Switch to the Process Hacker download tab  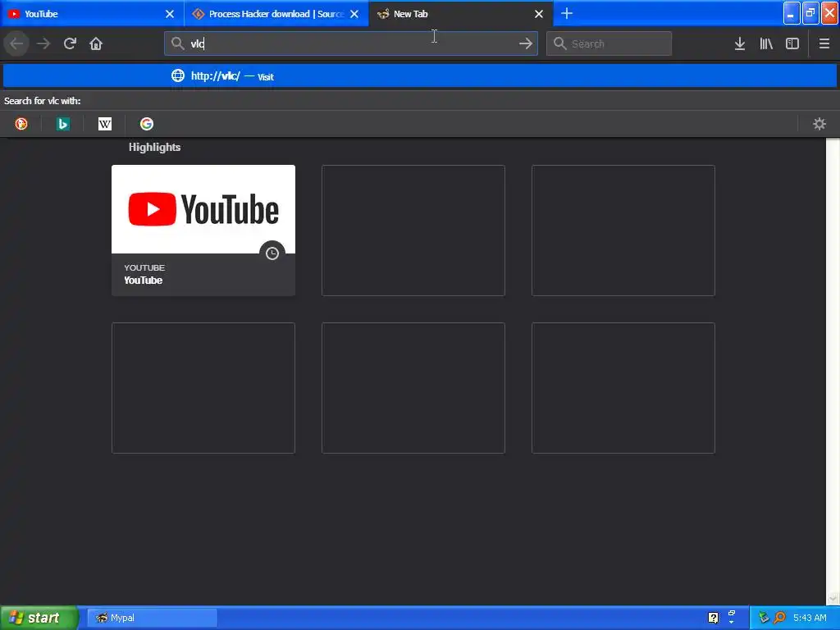(x=276, y=14)
